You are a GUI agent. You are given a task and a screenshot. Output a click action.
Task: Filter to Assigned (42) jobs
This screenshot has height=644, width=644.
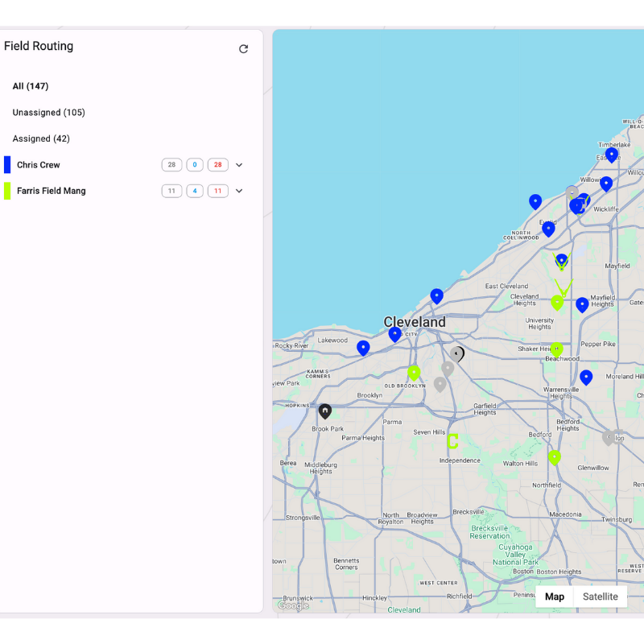click(x=41, y=138)
